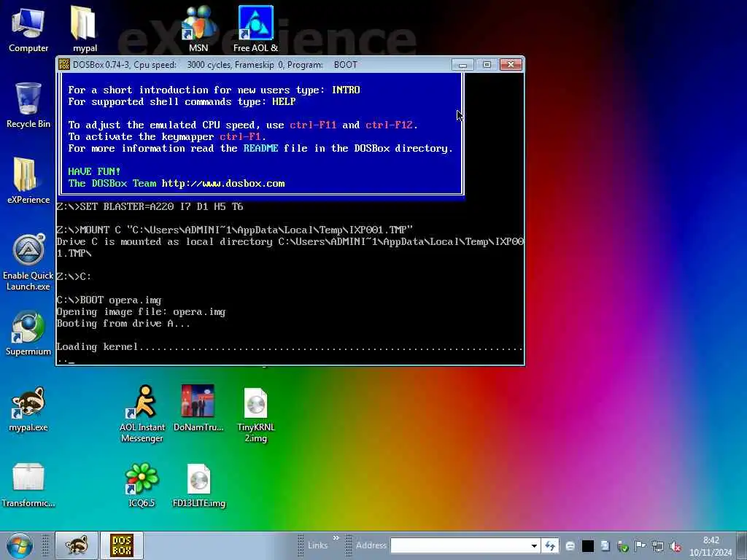The height and width of the screenshot is (560, 747).
Task: Select the mypal.exe raccoon icon
Action: [28, 408]
